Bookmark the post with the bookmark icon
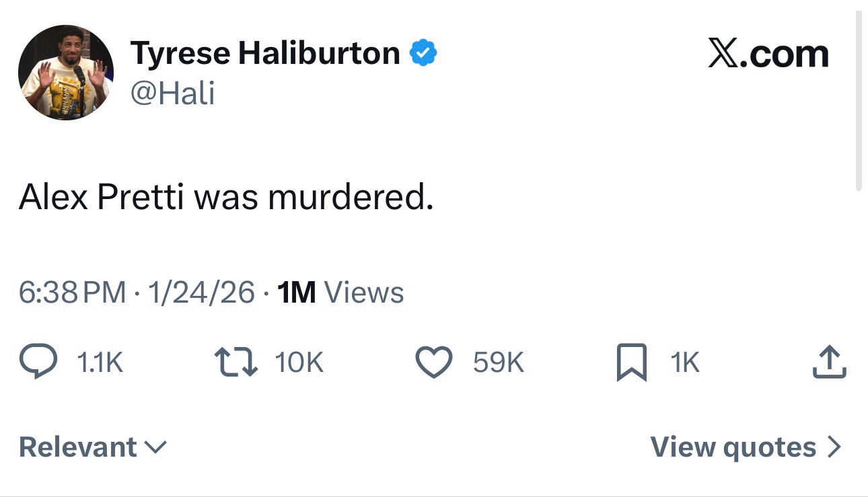This screenshot has width=868, height=497. tap(631, 362)
